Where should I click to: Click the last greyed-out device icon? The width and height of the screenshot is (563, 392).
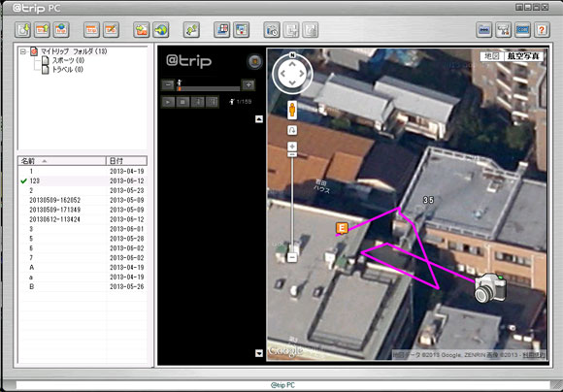tap(311, 30)
